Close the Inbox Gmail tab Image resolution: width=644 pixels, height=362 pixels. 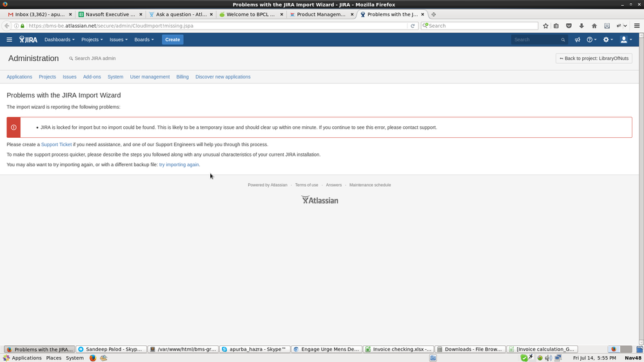[x=70, y=14]
